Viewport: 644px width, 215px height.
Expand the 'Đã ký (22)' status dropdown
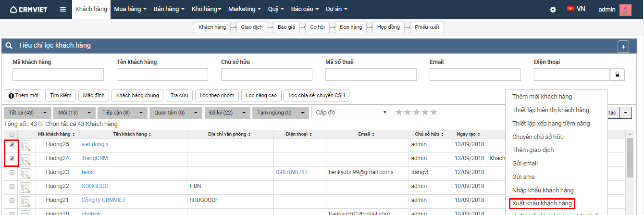click(x=244, y=113)
